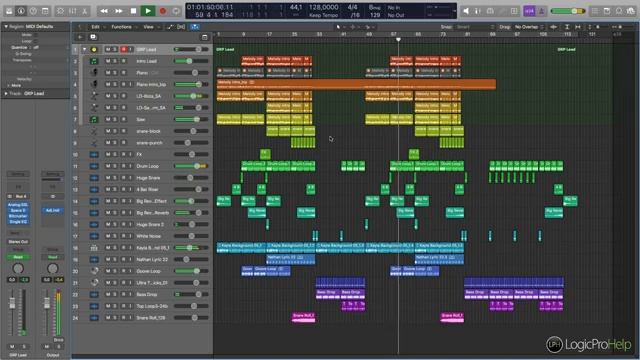The image size is (640, 360).
Task: Collapse the Region MIDI Defaults disclosure triangle
Action: pos(6,27)
